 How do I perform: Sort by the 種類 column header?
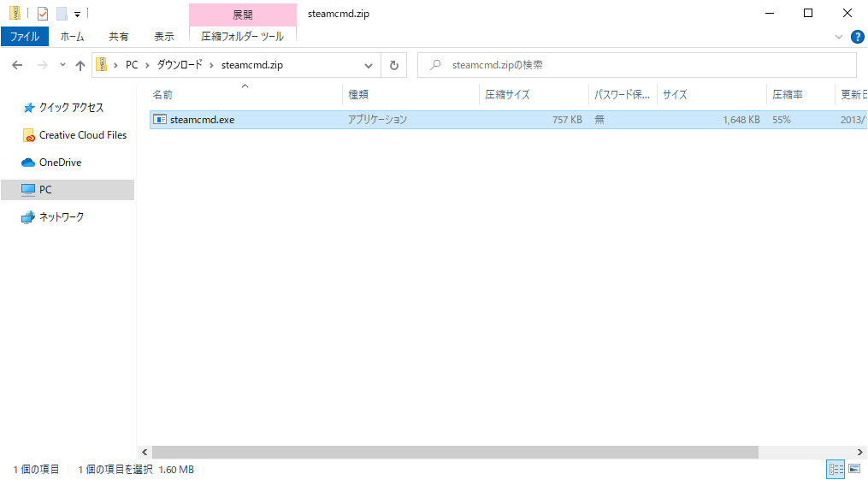click(410, 95)
